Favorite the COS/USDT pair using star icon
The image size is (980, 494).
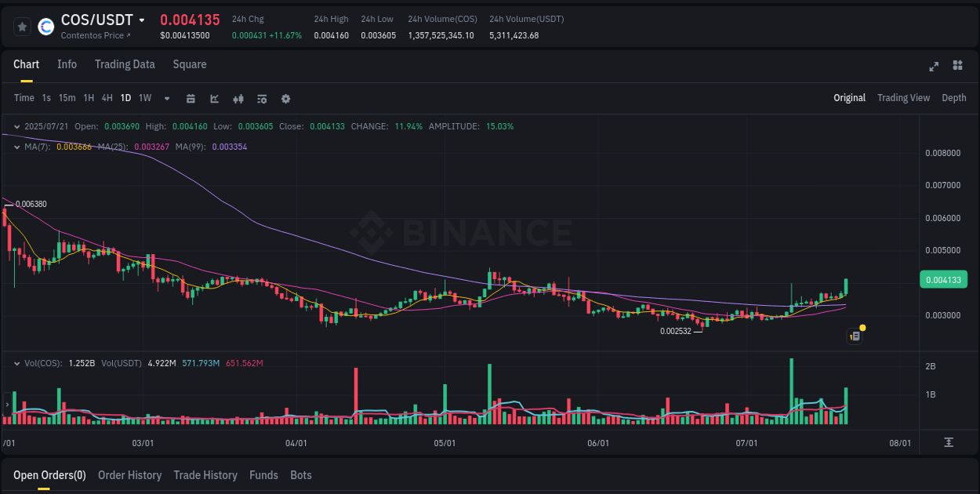click(22, 26)
